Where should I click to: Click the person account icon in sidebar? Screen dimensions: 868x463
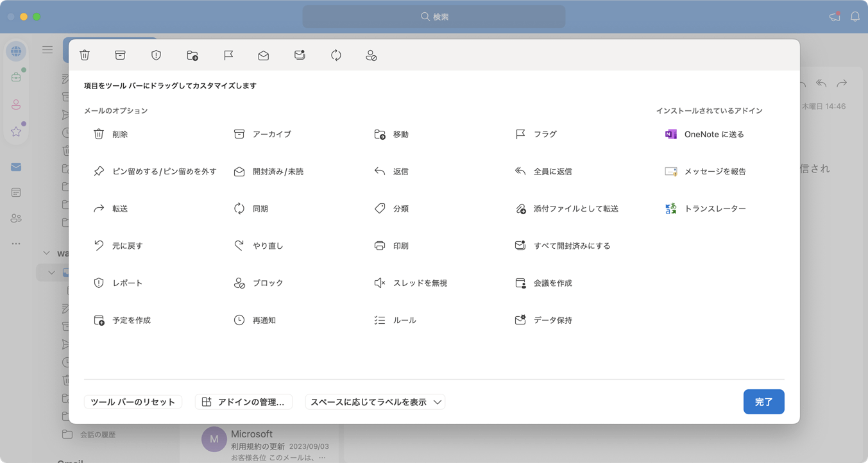point(16,105)
